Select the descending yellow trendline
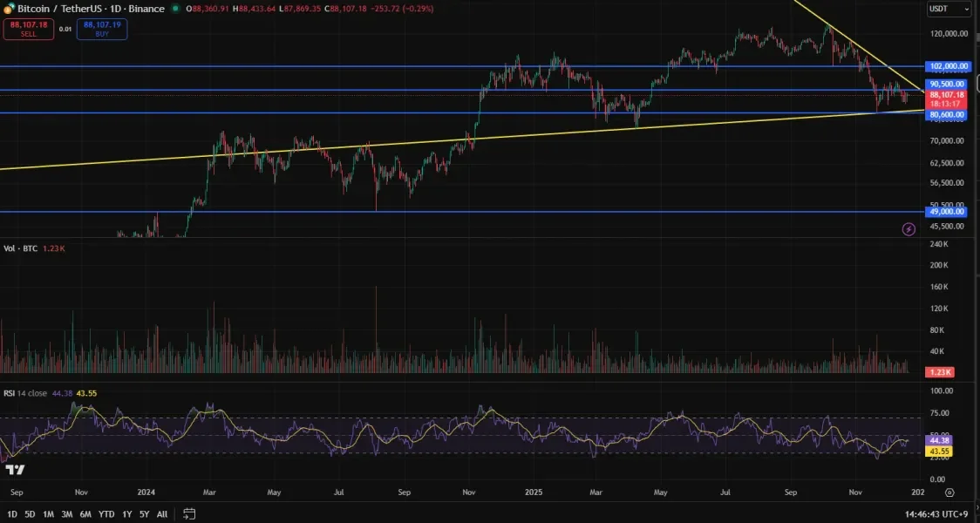 point(858,45)
